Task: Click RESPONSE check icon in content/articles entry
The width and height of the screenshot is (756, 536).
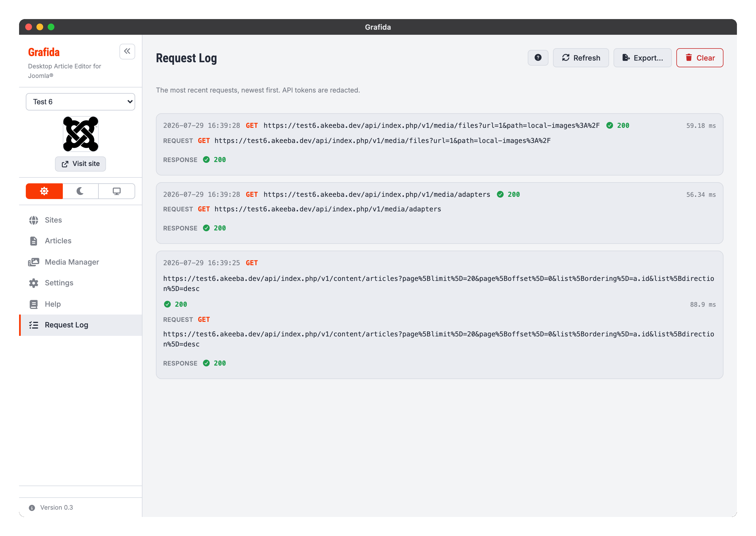Action: [206, 363]
